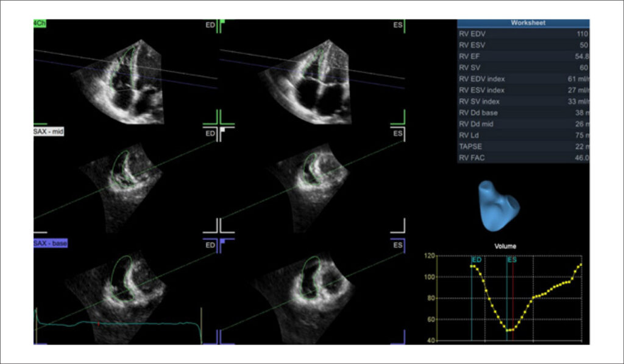Click the ES label in the SAX - mid row

tap(397, 133)
